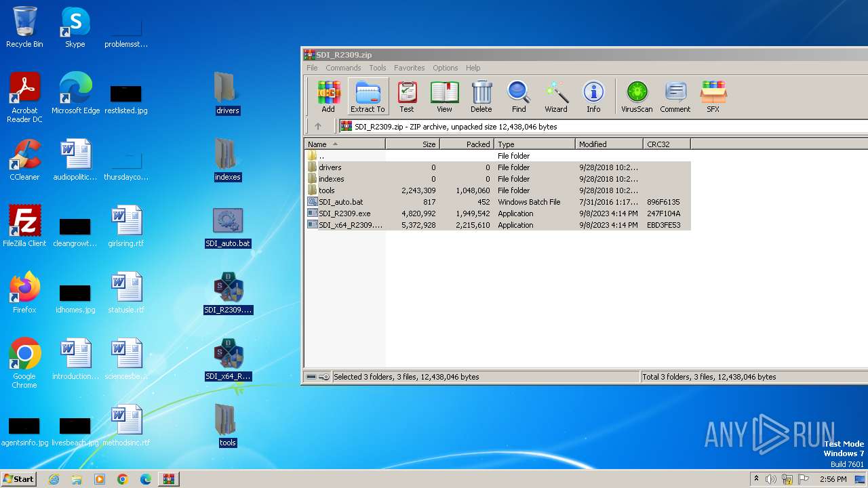Click the archive path address field

tap(604, 126)
